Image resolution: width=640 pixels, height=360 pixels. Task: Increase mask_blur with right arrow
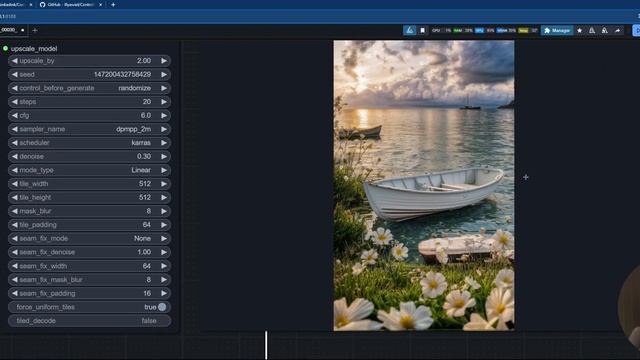[x=164, y=211]
